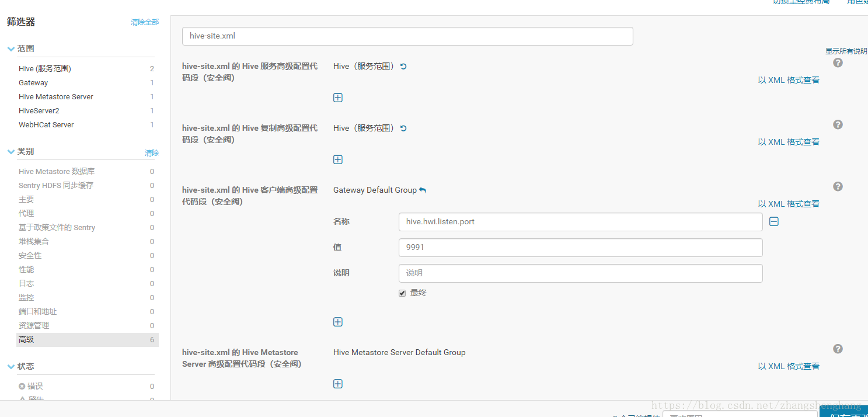Filter by Gateway scope
The height and width of the screenshot is (417, 868).
pyautogui.click(x=88, y=82)
